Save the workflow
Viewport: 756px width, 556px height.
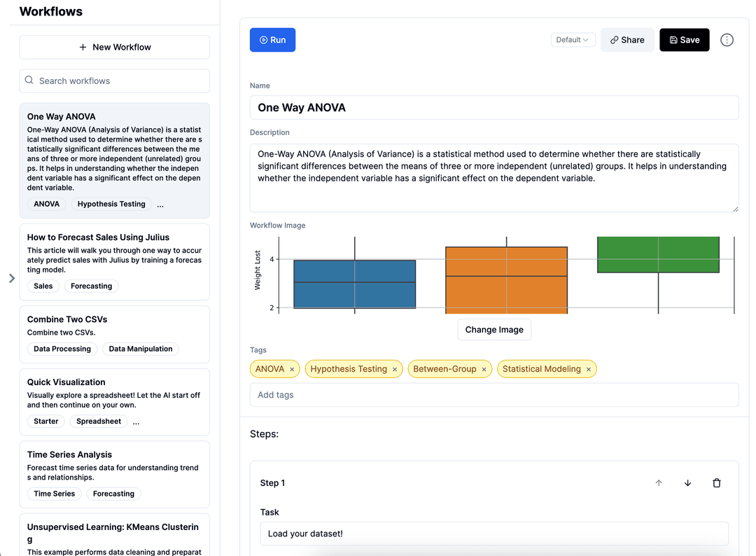(x=684, y=40)
